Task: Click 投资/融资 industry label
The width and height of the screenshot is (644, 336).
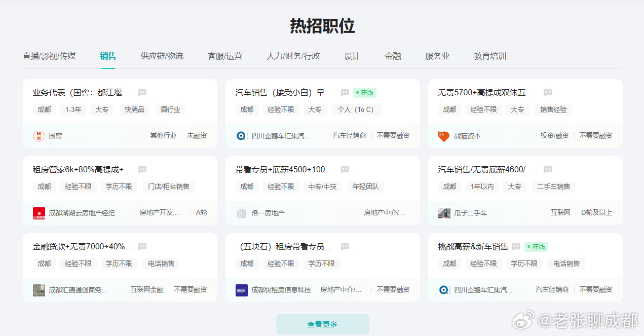Action: click(x=555, y=136)
